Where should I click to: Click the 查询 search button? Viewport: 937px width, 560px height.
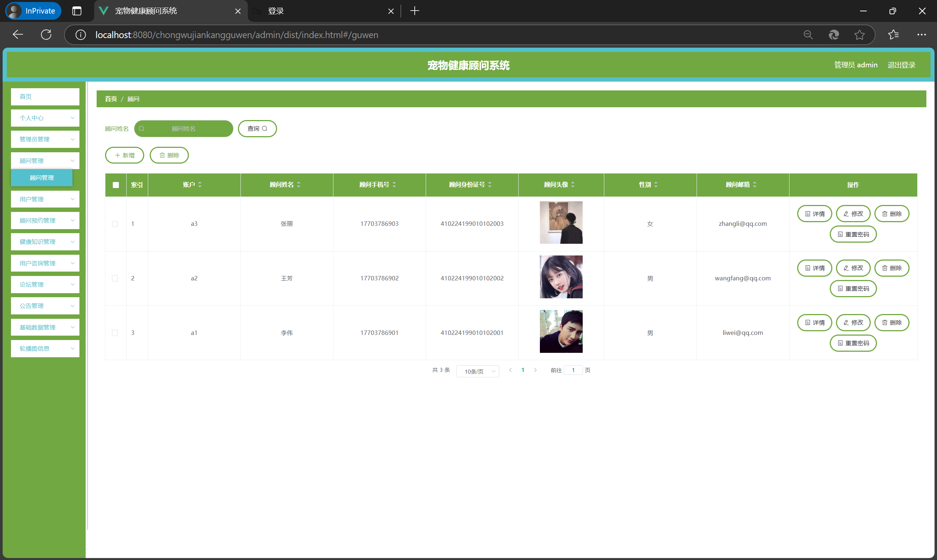(257, 129)
